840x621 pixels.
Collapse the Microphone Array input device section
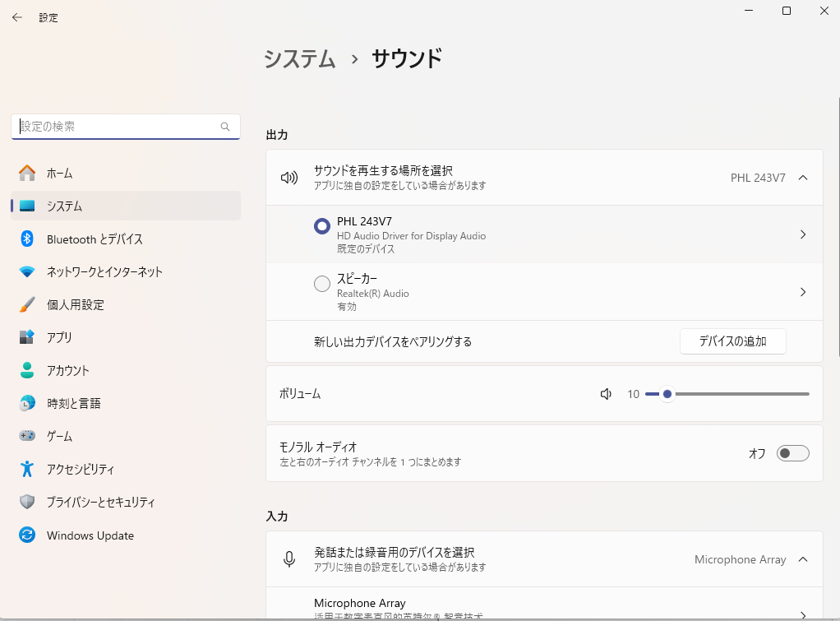pos(803,559)
